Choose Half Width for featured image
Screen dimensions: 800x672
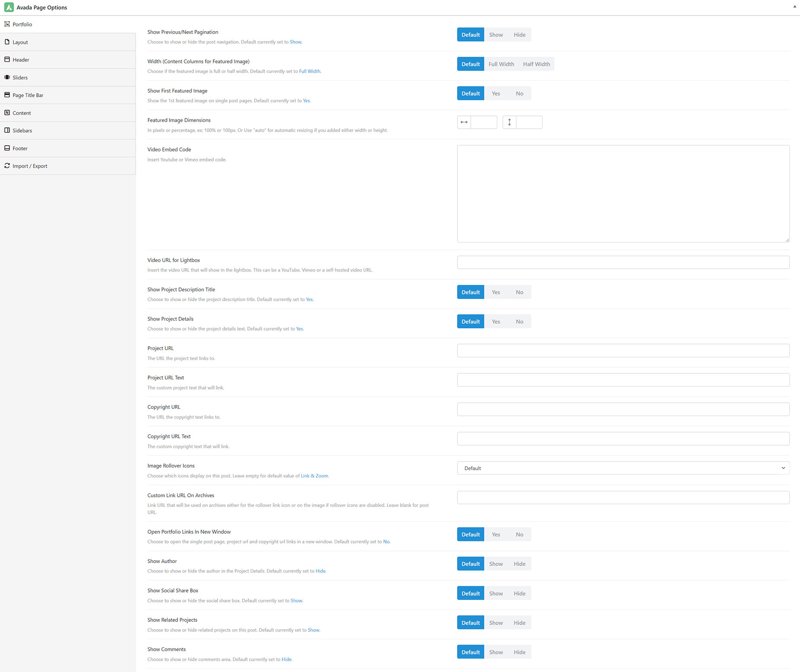(536, 64)
